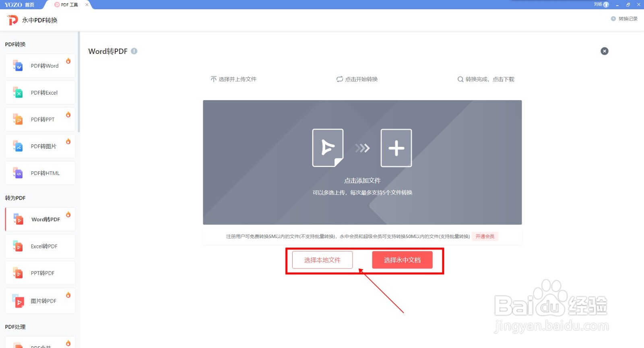The width and height of the screenshot is (644, 348).
Task: Click the plus add-file icon
Action: (396, 148)
